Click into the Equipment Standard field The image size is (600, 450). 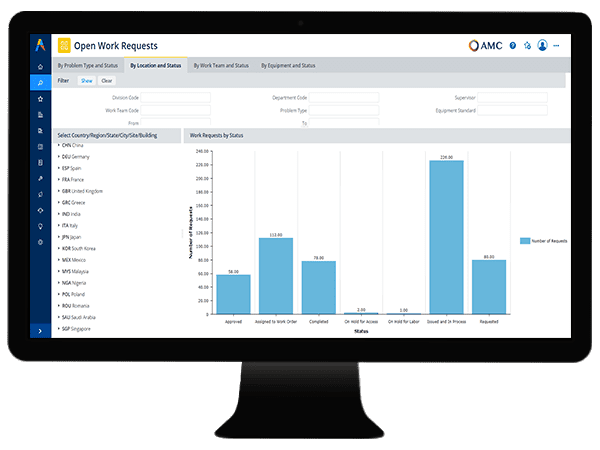[512, 110]
